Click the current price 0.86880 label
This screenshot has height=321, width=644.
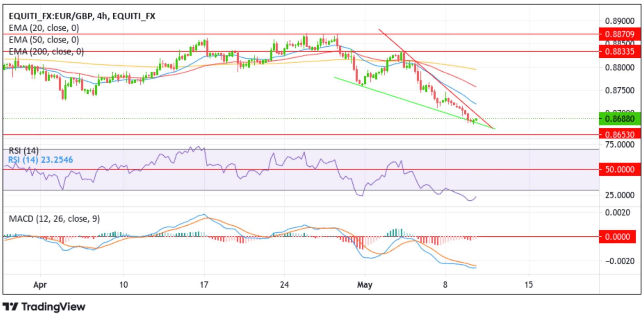tap(620, 119)
